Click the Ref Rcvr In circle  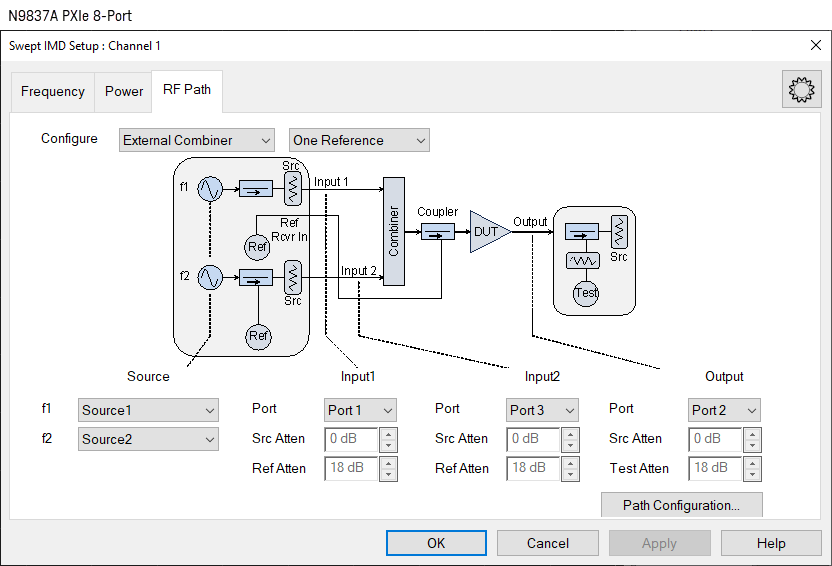click(258, 246)
